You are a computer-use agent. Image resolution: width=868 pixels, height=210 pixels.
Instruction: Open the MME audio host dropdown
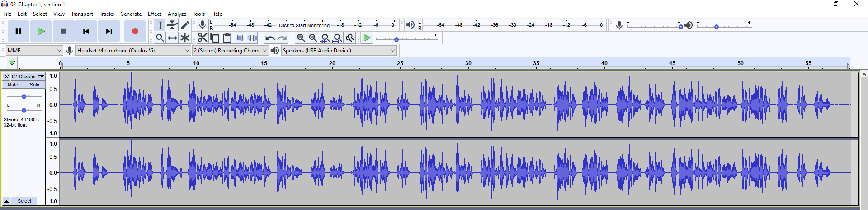coord(34,51)
